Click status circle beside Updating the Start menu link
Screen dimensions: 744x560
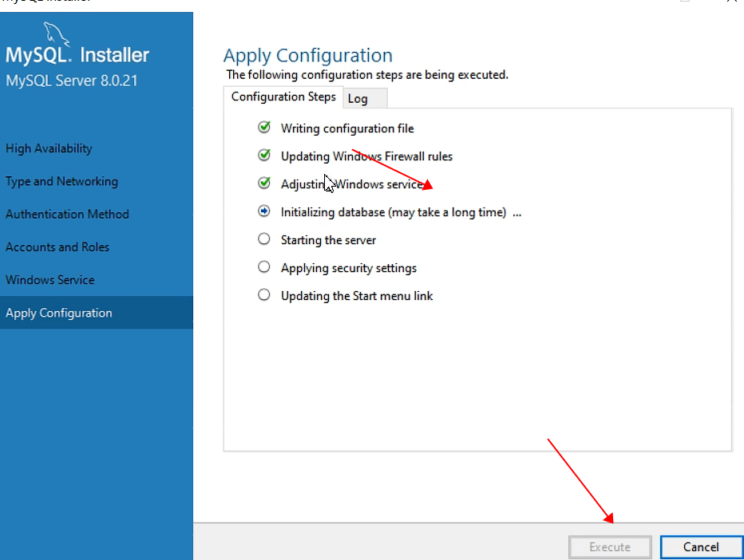point(264,295)
